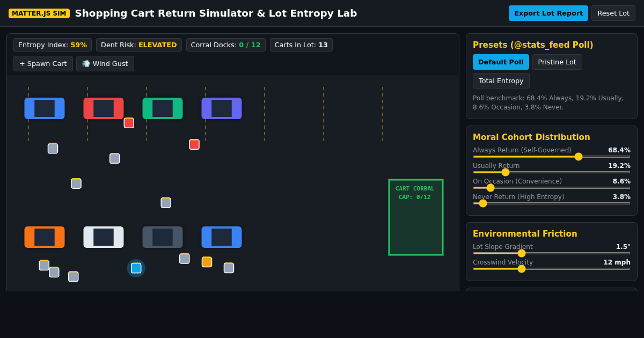
Task: Click the gray cart below the bottom blue car
Action: (229, 268)
